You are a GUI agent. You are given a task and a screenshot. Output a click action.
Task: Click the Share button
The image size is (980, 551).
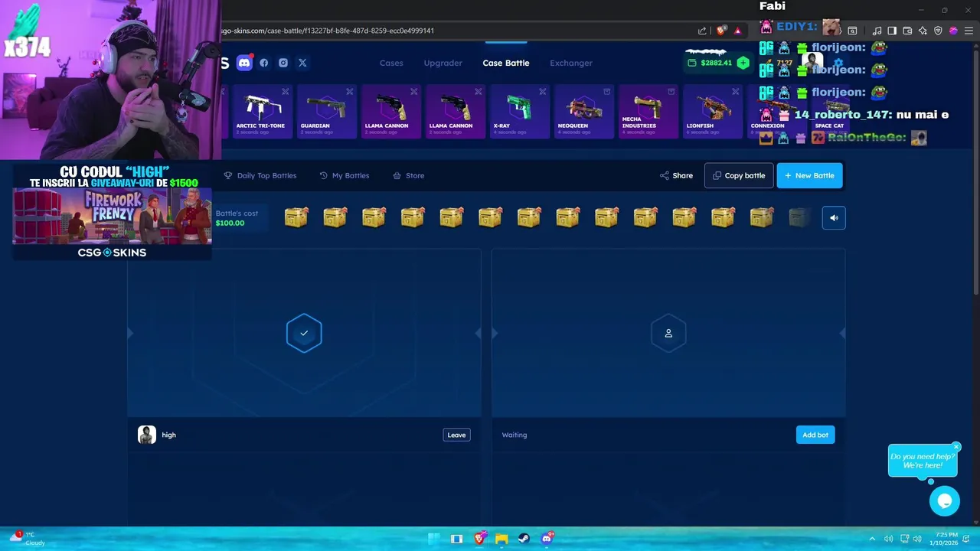(x=676, y=175)
